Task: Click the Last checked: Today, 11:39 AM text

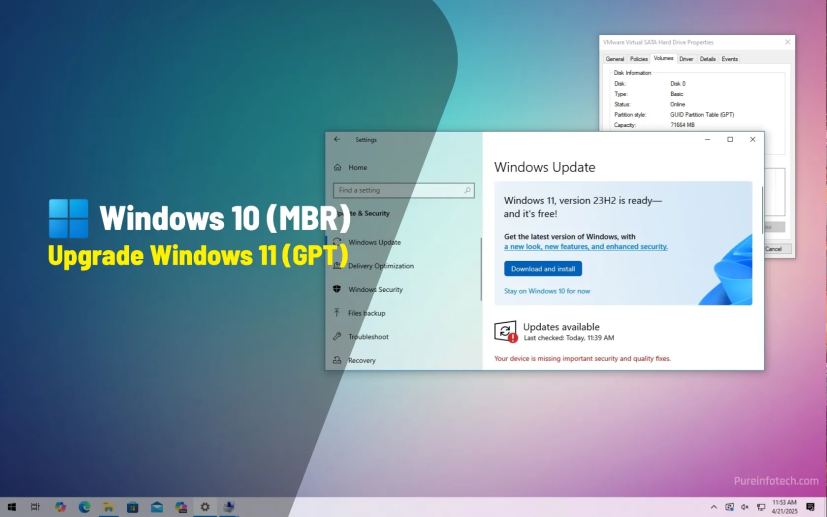Action: click(x=569, y=338)
